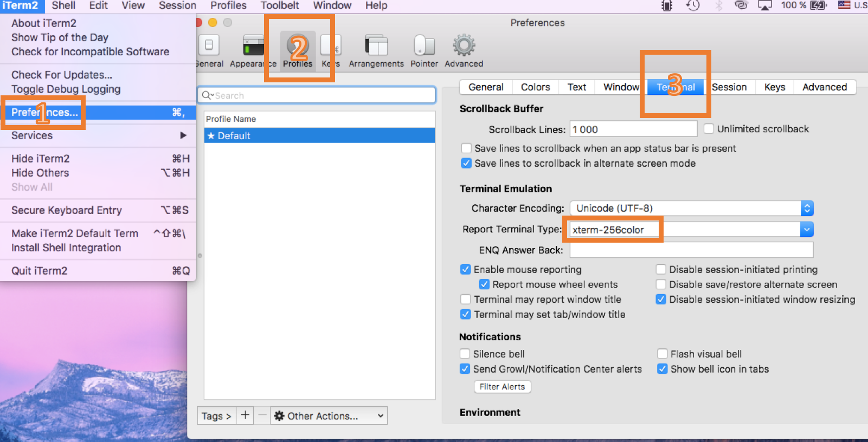Image resolution: width=868 pixels, height=442 pixels.
Task: Toggle Show bell icon in tabs
Action: (x=662, y=369)
